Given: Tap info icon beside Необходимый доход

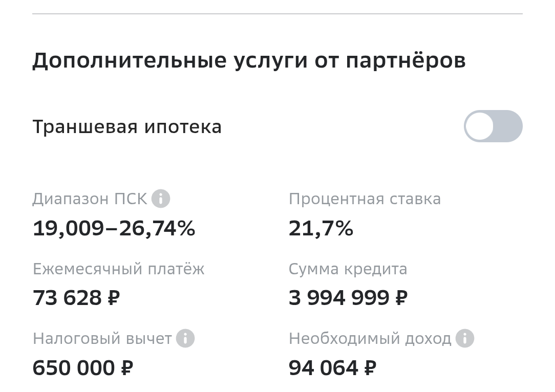Looking at the screenshot, I should point(465,338).
